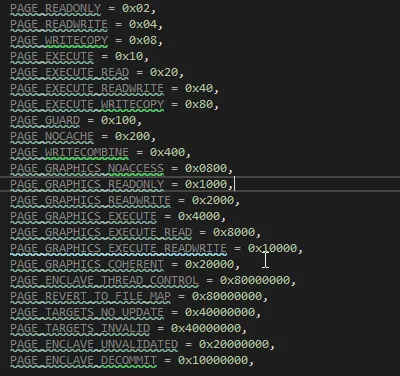Click PAGE_GRAPHICS_READONLY identifier
The width and height of the screenshot is (400, 376).
[x=87, y=184]
